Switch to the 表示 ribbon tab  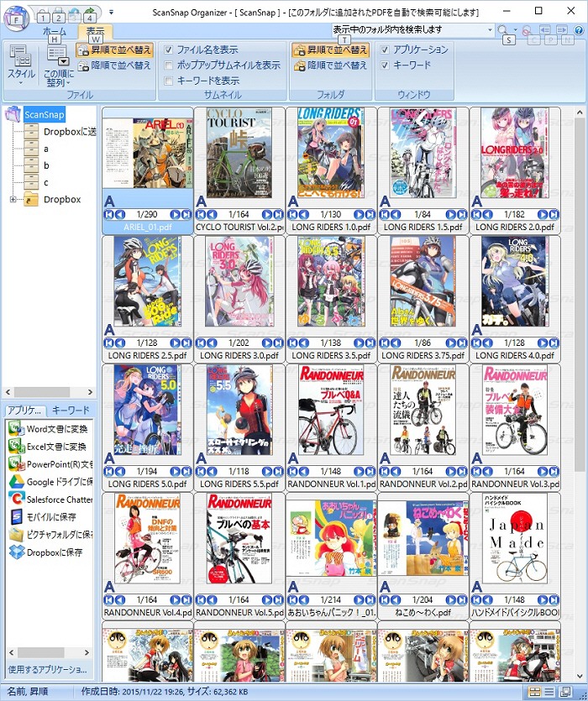click(x=95, y=31)
